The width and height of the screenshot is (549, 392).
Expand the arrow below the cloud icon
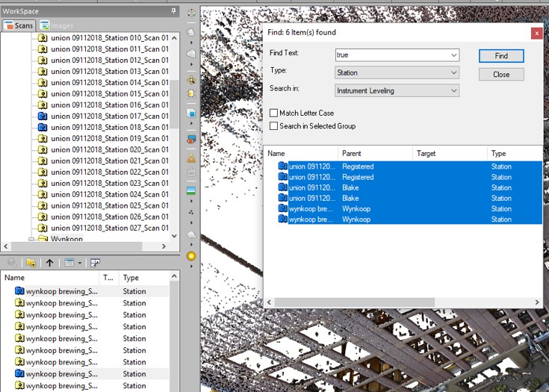(x=191, y=245)
